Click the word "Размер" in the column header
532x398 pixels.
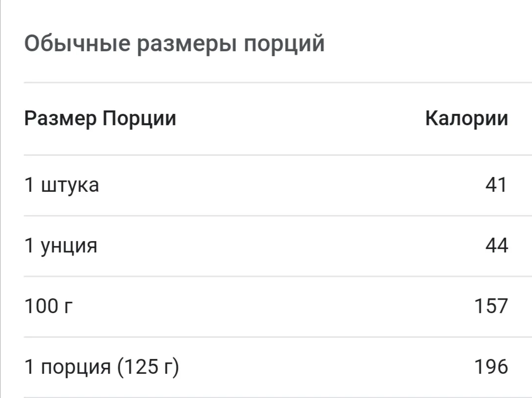click(61, 119)
